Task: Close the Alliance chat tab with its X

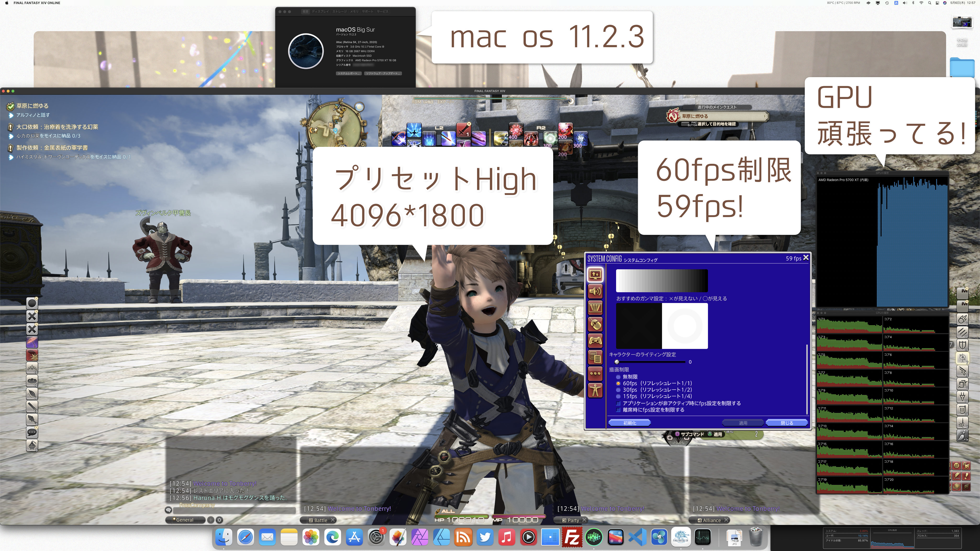Action: [726, 520]
